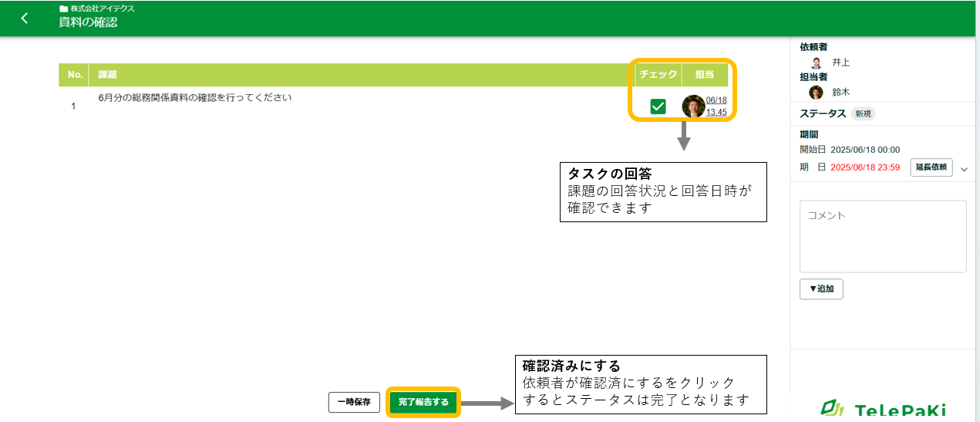Image resolution: width=980 pixels, height=422 pixels.
Task: Click the back arrow in the header
Action: 25,18
